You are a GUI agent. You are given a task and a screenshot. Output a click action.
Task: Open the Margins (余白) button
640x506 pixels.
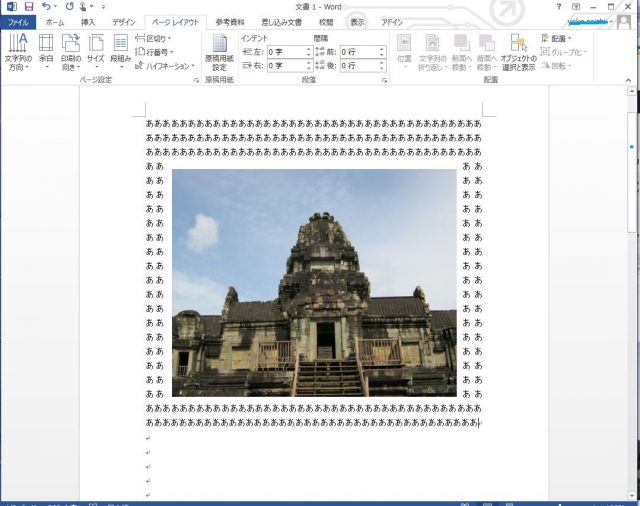pyautogui.click(x=46, y=52)
